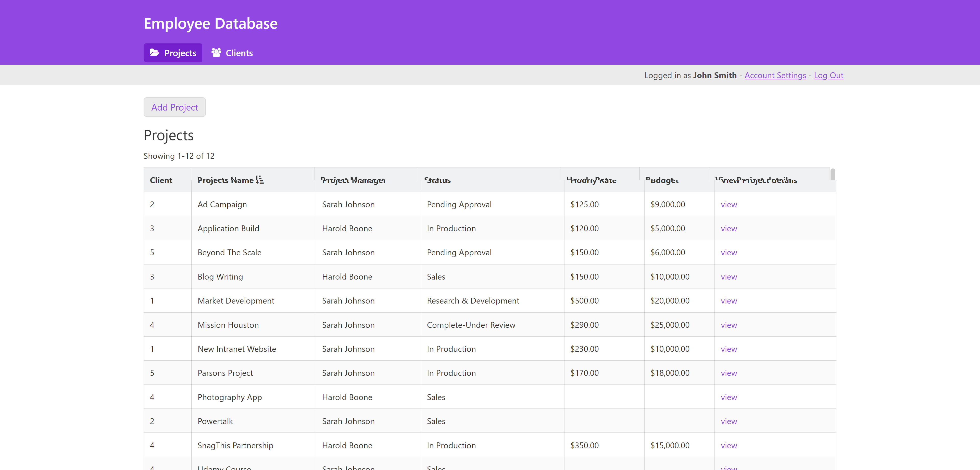
Task: View details for SnagThis Partnership
Action: pyautogui.click(x=729, y=446)
